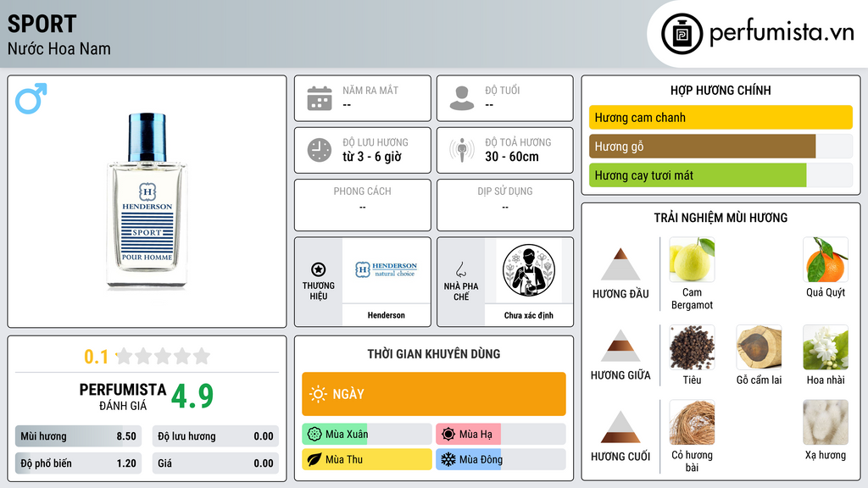Screen dimensions: 868x488
Task: Click the Phong cách card
Action: coord(363,205)
